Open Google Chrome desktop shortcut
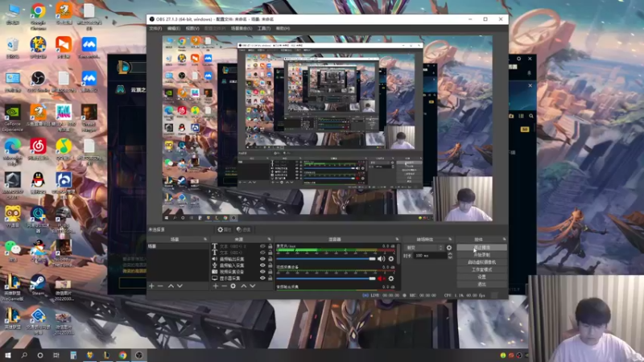The height and width of the screenshot is (362, 644). coord(38,16)
